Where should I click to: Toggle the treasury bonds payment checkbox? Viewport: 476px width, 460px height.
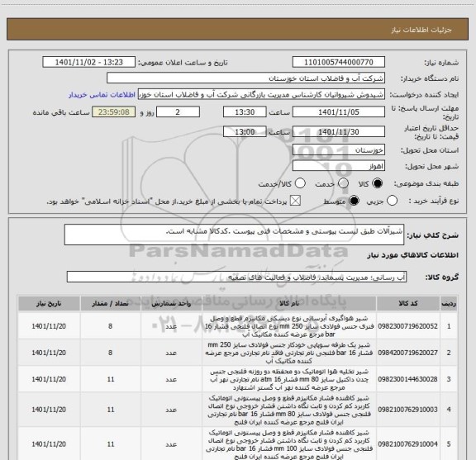pyautogui.click(x=295, y=201)
